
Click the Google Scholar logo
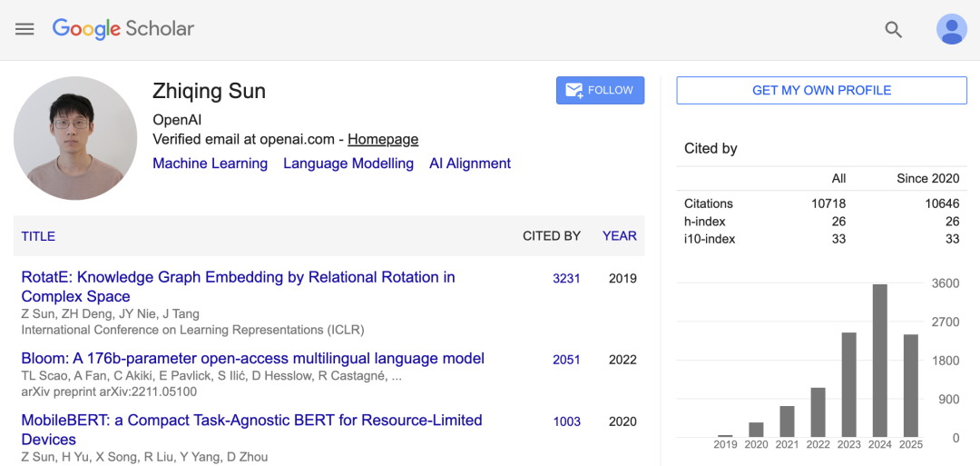pos(123,29)
